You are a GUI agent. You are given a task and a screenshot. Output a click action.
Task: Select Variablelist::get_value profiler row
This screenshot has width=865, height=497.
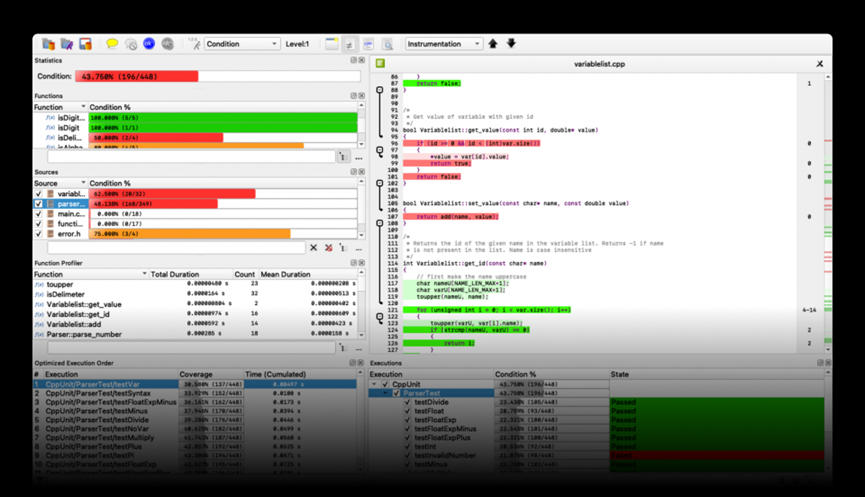click(195, 304)
